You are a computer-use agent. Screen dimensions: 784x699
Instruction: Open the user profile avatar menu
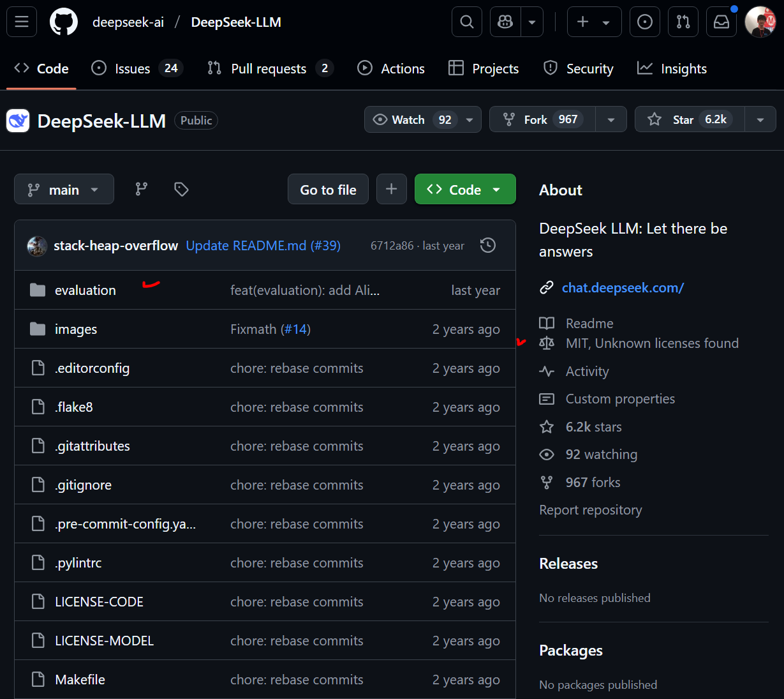pyautogui.click(x=760, y=22)
